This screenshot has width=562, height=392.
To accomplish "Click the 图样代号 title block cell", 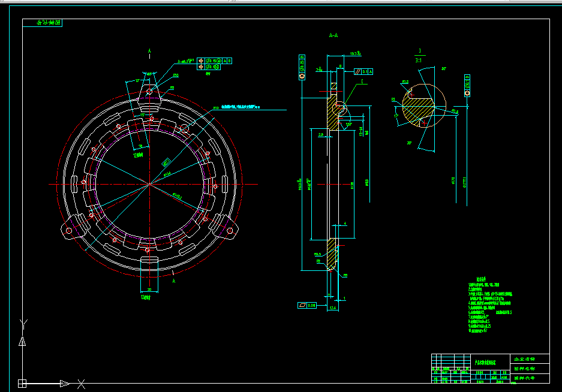I will pyautogui.click(x=530, y=378).
